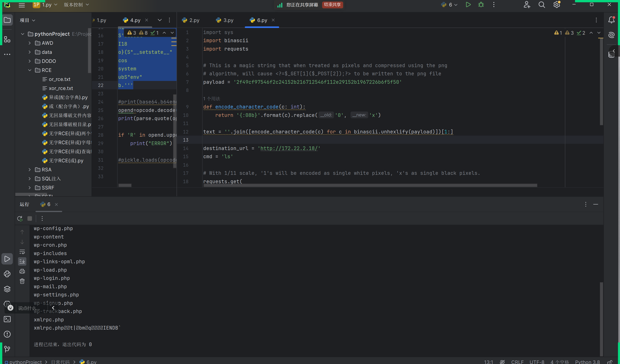Open the Structure tool window icon

click(7, 39)
